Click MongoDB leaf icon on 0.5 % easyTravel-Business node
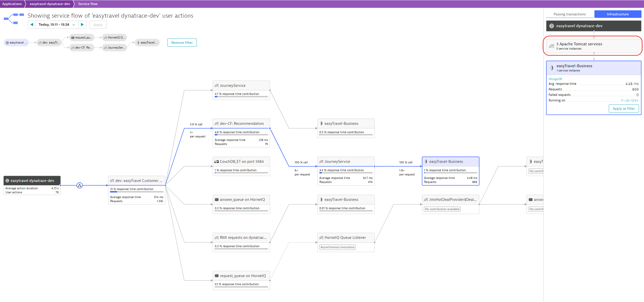The width and height of the screenshot is (644, 302). click(x=321, y=124)
